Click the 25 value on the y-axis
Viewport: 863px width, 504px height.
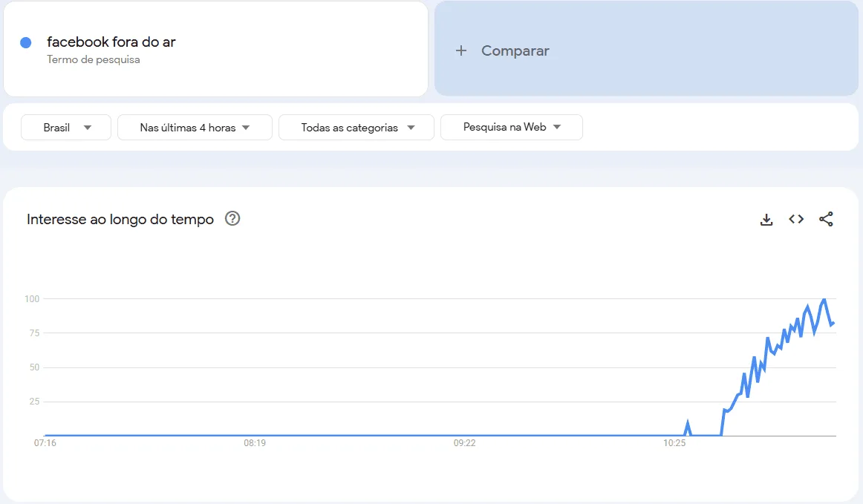[x=35, y=402]
